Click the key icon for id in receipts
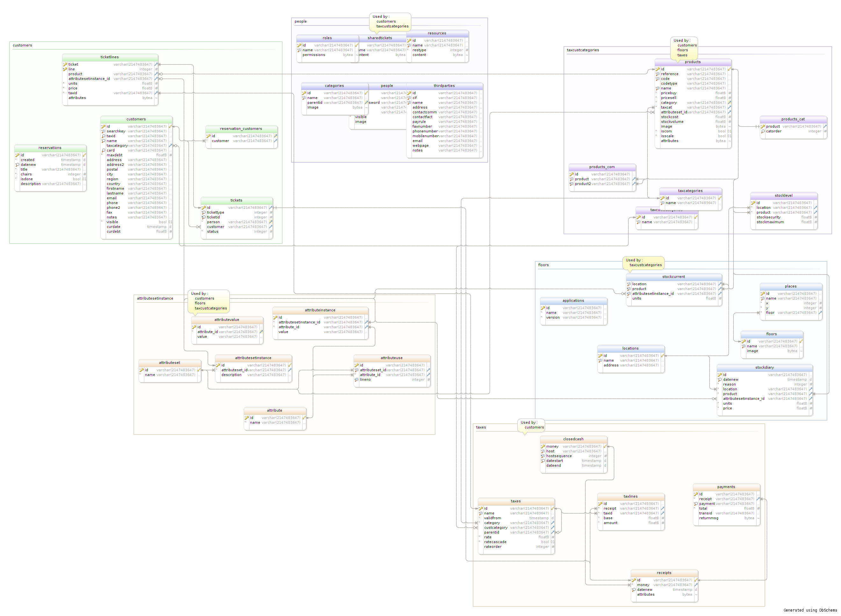Screen dimensions: 841x616 click(634, 580)
